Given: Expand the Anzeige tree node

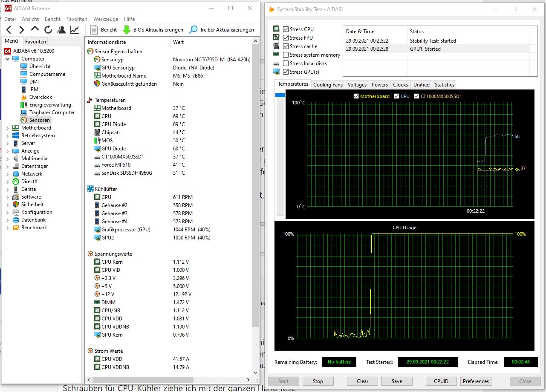Looking at the screenshot, I should click(8, 151).
